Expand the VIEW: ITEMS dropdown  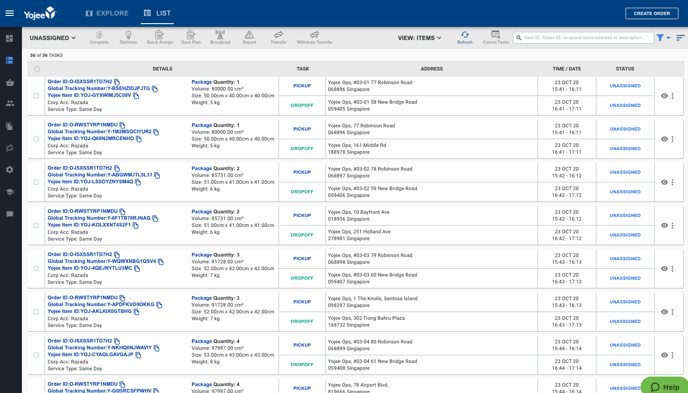coord(419,38)
